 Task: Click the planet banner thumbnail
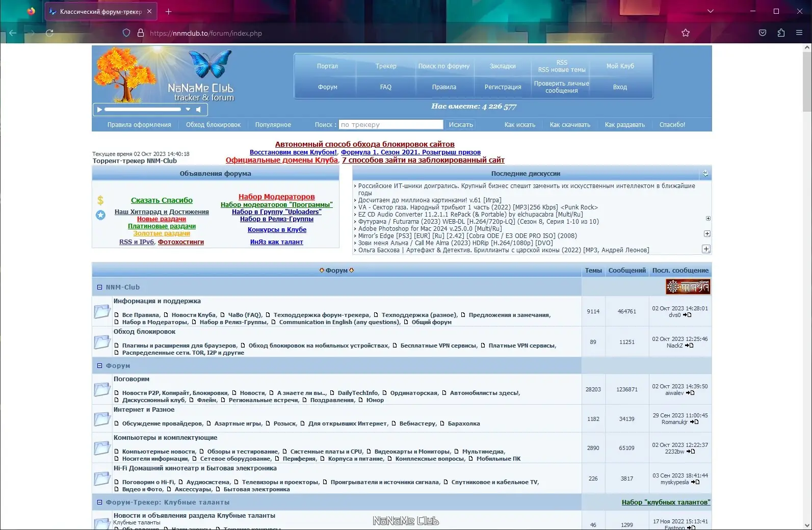pyautogui.click(x=688, y=287)
